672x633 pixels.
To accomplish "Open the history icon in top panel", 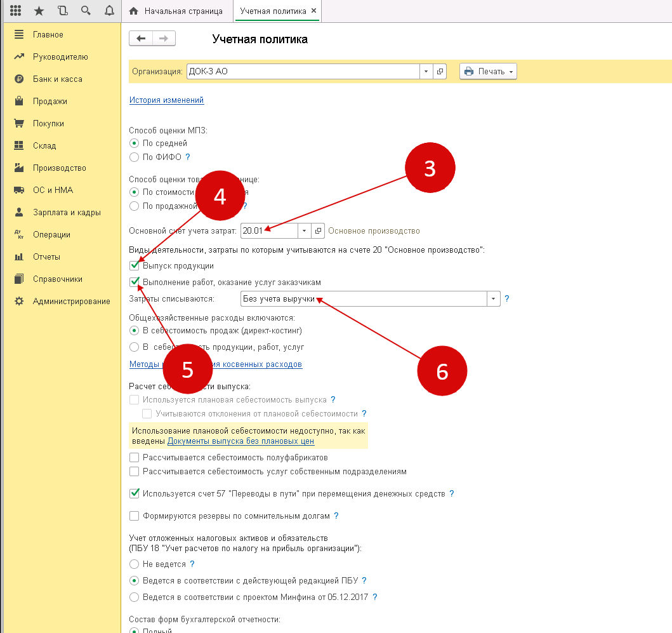I will coord(62,11).
